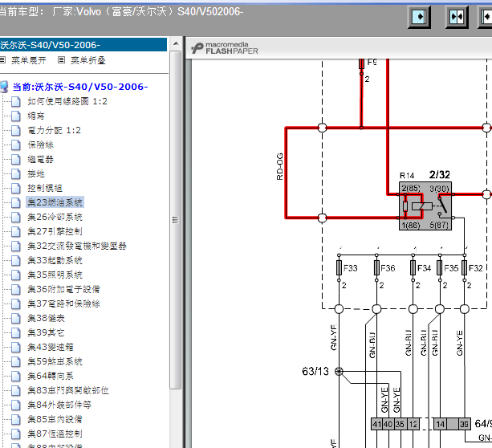The image size is (492, 448).
Task: Open 集87恆溫控制 climate control entry
Action: [55, 434]
